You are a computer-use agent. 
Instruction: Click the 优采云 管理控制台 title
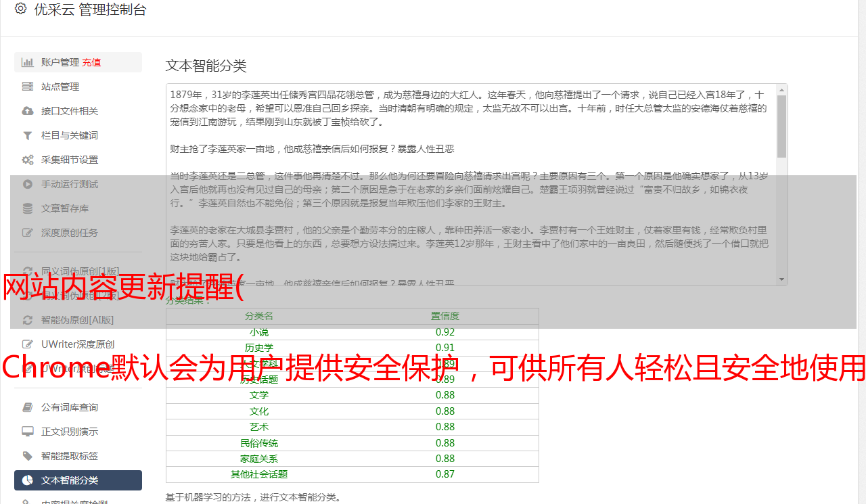(x=90, y=9)
